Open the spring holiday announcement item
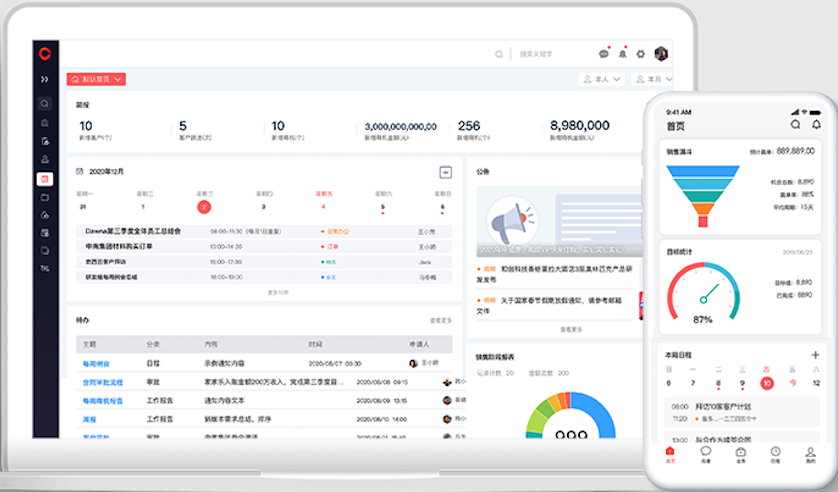This screenshot has height=492, width=838. 555,306
